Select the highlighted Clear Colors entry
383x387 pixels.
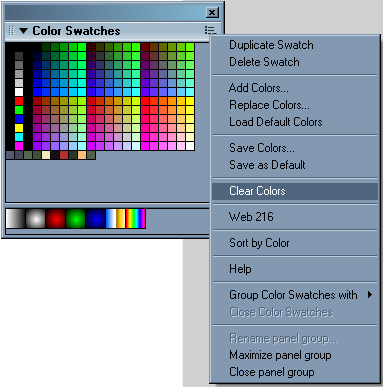coord(295,191)
